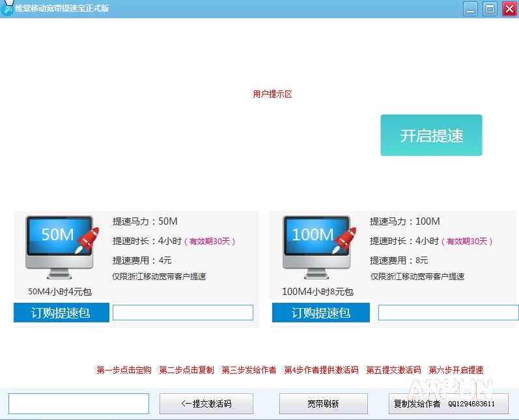Click the activation code input box

click(x=79, y=404)
